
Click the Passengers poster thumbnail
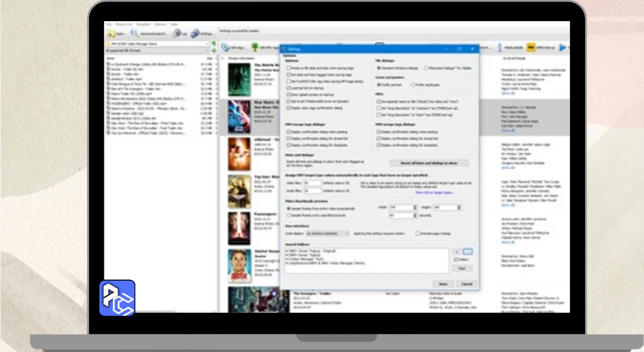[239, 228]
